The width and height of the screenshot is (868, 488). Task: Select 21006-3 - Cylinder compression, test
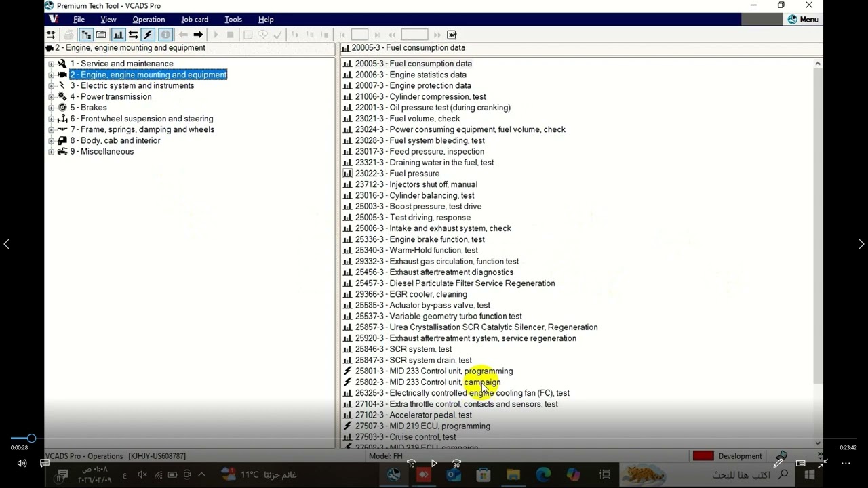tap(420, 96)
